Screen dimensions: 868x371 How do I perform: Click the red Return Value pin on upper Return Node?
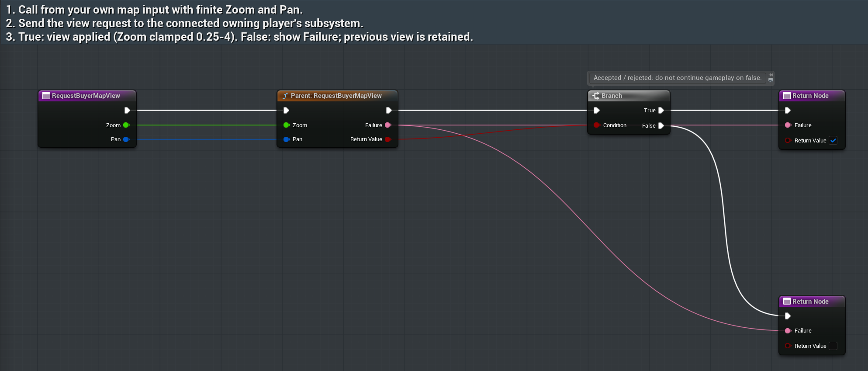click(788, 140)
